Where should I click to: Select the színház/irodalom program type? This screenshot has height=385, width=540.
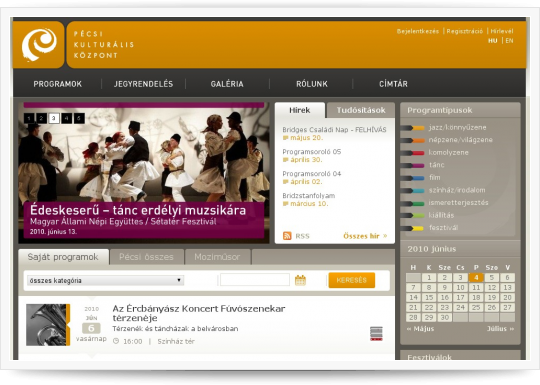[x=457, y=190]
